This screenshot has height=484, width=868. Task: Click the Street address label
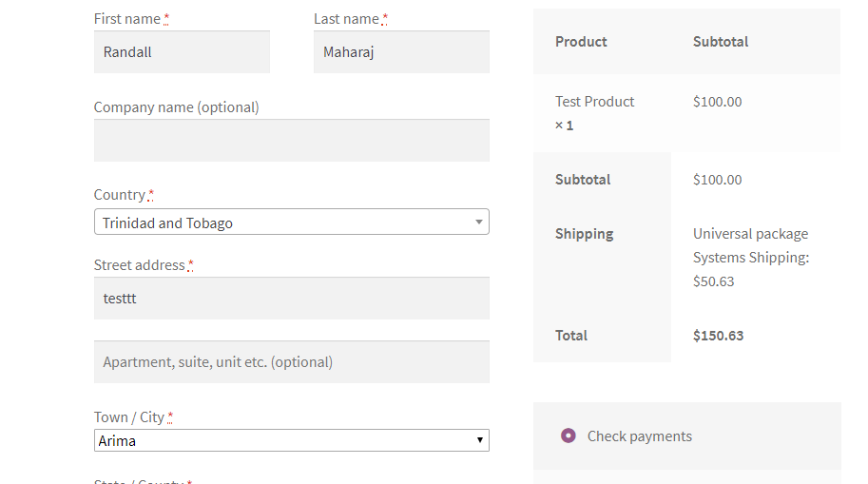coord(139,265)
